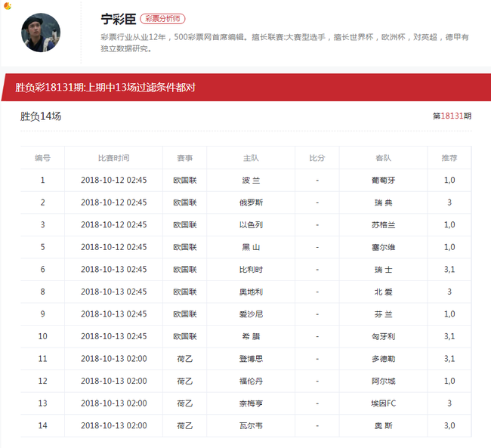
Task: Click the 赛事 column header
Action: point(185,158)
